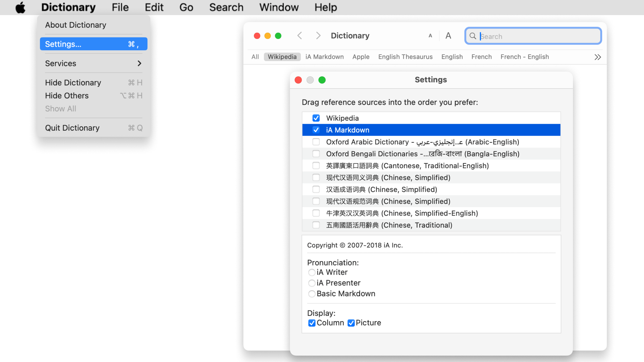Screen dimensions: 644x362
Task: Focus the Search input field
Action: pyautogui.click(x=533, y=36)
